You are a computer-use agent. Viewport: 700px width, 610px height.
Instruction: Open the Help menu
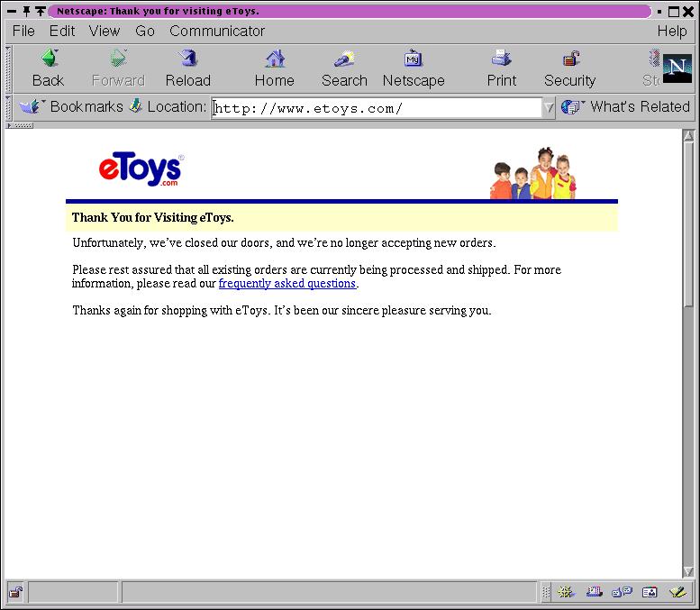click(x=672, y=31)
